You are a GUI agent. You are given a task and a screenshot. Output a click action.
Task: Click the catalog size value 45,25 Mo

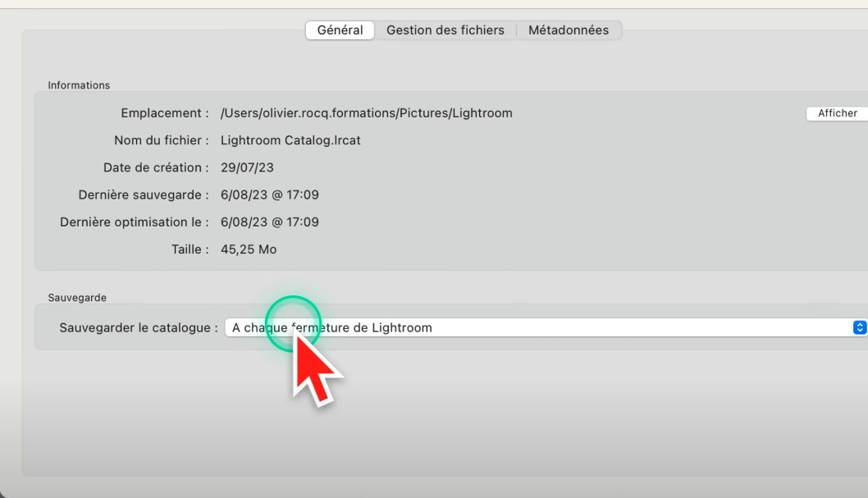point(249,249)
